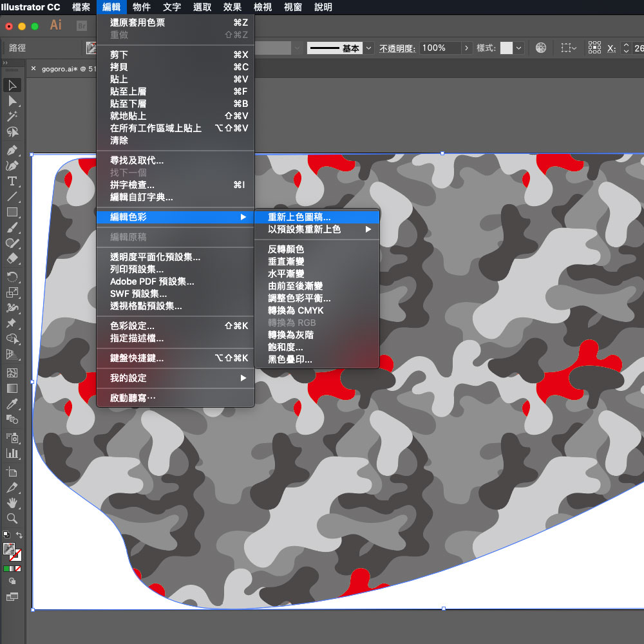Select the Zoom magnifier tool
This screenshot has height=644, width=644.
[x=12, y=518]
